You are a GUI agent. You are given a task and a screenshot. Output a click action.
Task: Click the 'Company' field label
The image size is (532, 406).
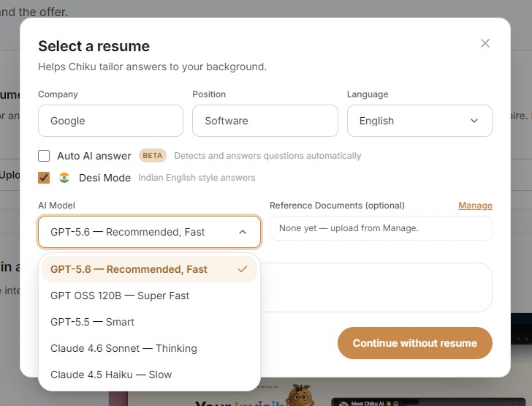pyautogui.click(x=58, y=94)
